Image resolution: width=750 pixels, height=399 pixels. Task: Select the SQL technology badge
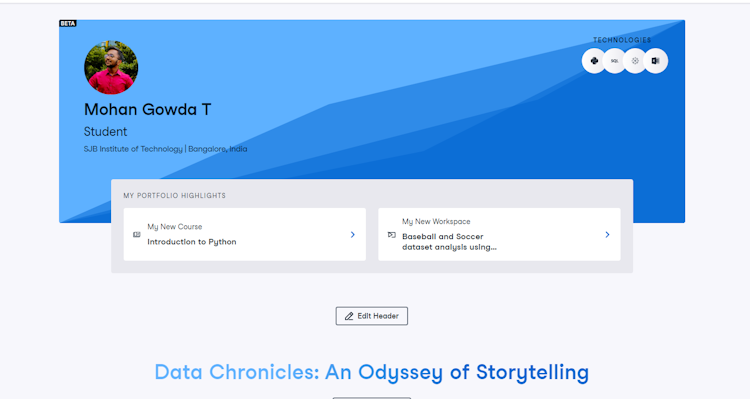point(615,61)
